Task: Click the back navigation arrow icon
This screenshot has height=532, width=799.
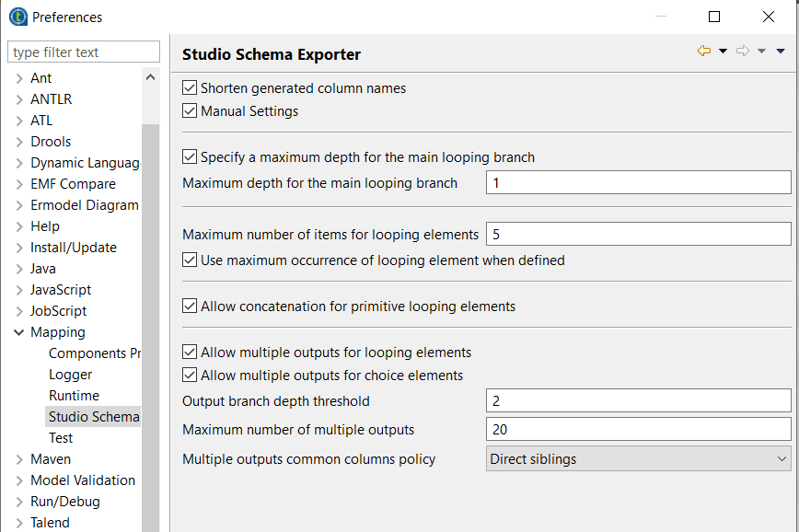Action: click(704, 52)
